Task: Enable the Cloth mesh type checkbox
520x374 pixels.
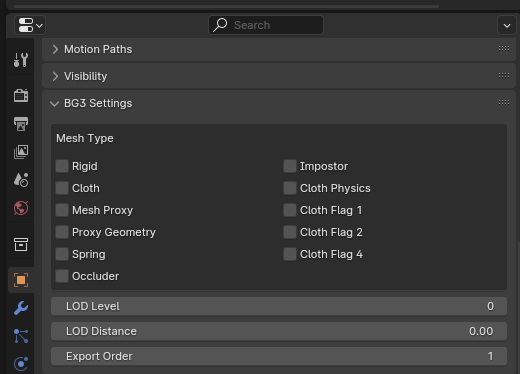Action: [x=62, y=188]
